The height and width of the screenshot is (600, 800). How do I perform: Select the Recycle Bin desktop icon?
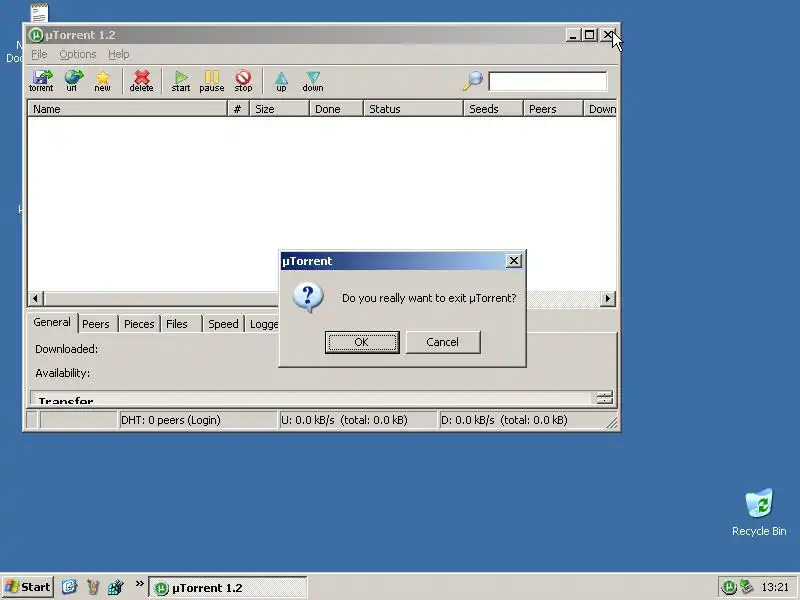coord(759,512)
